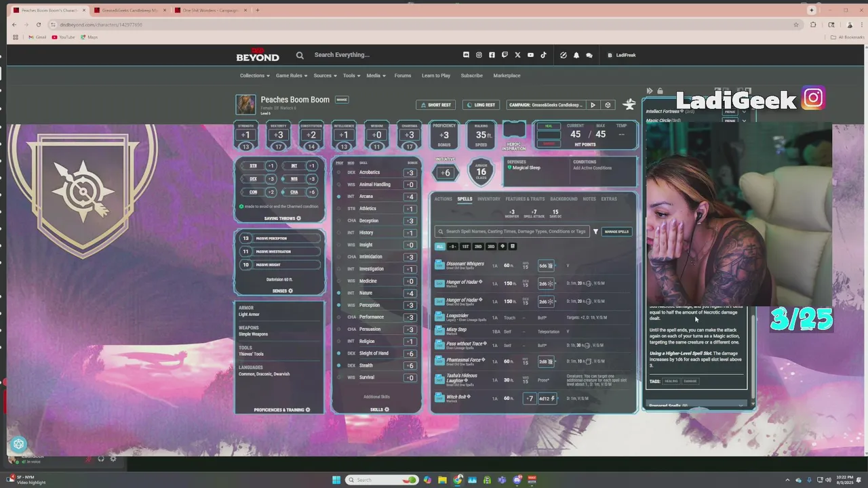The height and width of the screenshot is (488, 868).
Task: Expand the Sources menu
Action: [325, 75]
